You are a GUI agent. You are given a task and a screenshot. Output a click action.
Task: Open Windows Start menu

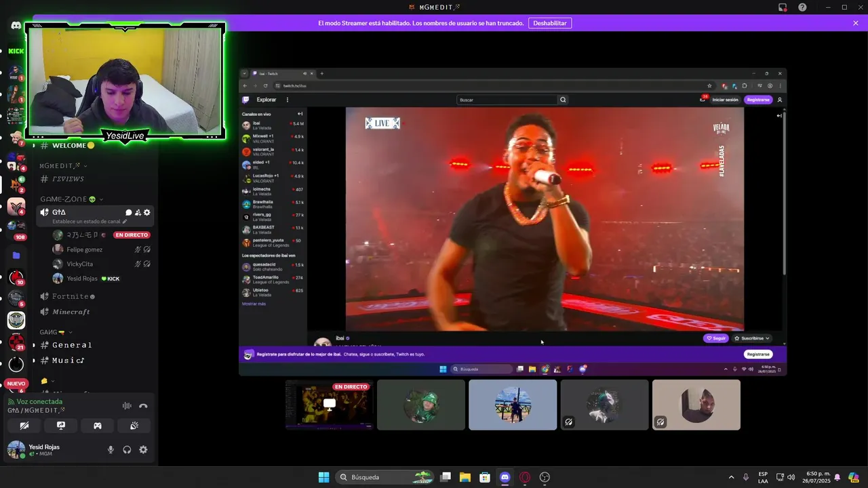click(x=323, y=477)
